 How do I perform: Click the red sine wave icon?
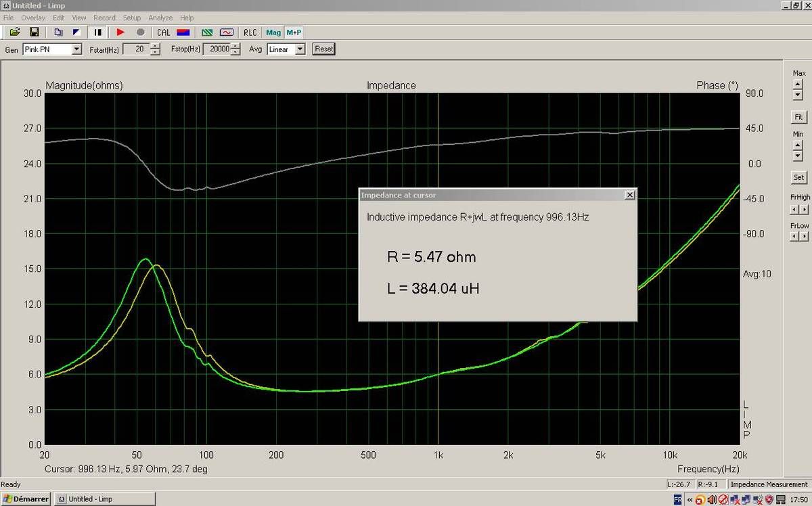(x=227, y=32)
